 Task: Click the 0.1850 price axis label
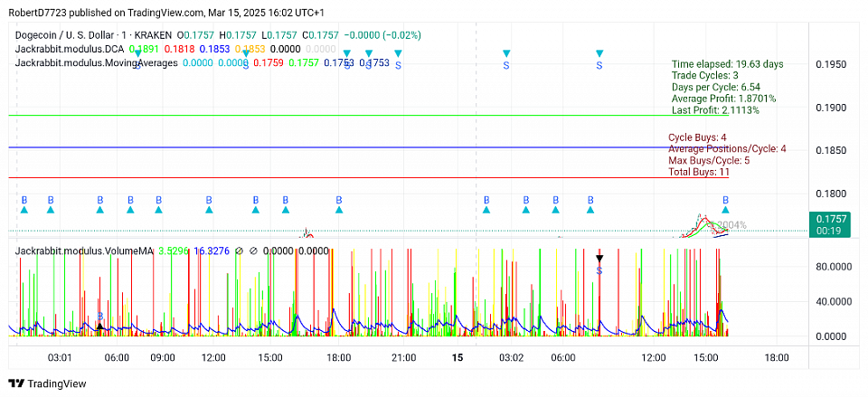(832, 150)
